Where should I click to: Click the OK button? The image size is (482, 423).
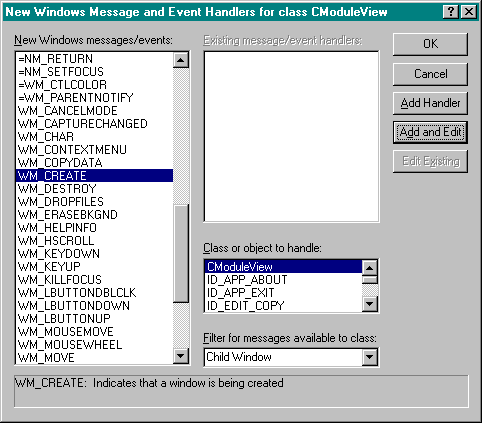[x=430, y=44]
